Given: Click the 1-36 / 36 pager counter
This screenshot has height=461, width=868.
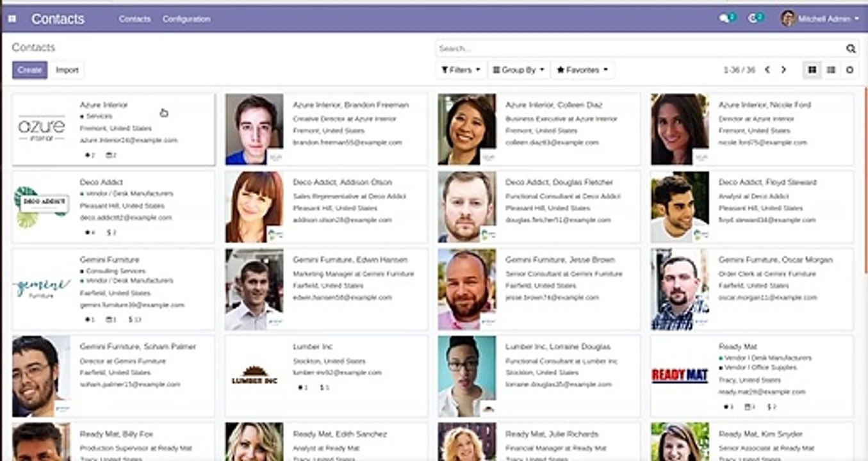Looking at the screenshot, I should (739, 70).
